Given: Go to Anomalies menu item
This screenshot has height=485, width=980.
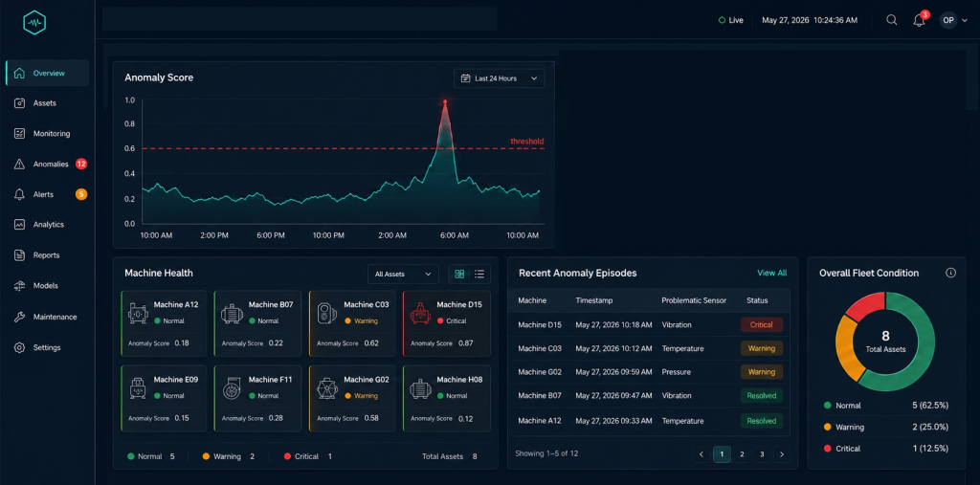Looking at the screenshot, I should (48, 165).
